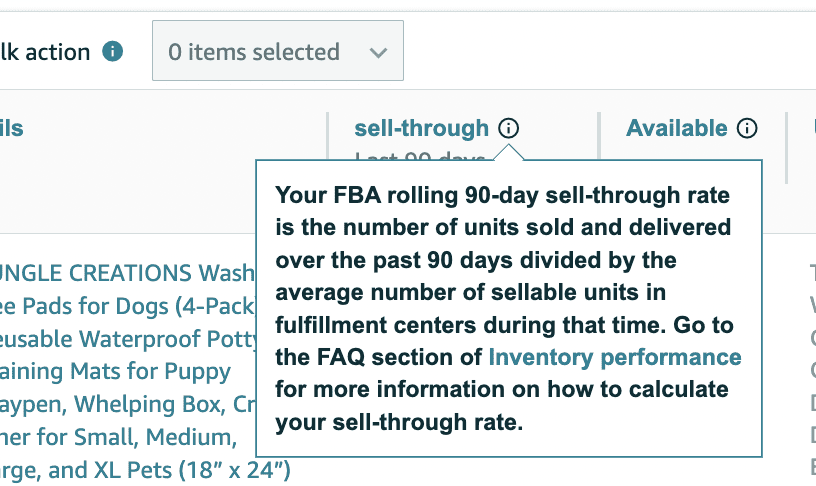816x486 pixels.
Task: Click the cut-off column header after Available
Action: click(812, 128)
